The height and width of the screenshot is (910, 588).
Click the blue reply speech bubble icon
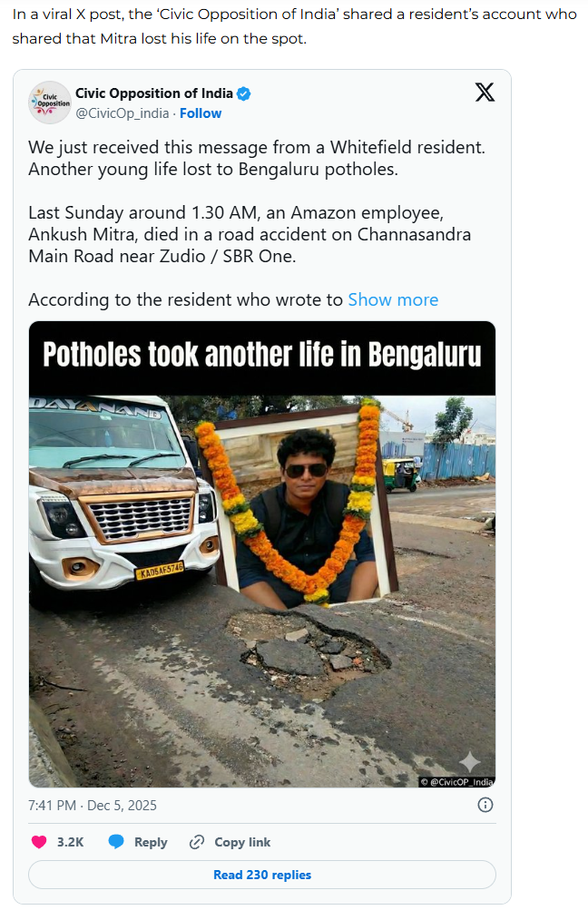[x=116, y=842]
